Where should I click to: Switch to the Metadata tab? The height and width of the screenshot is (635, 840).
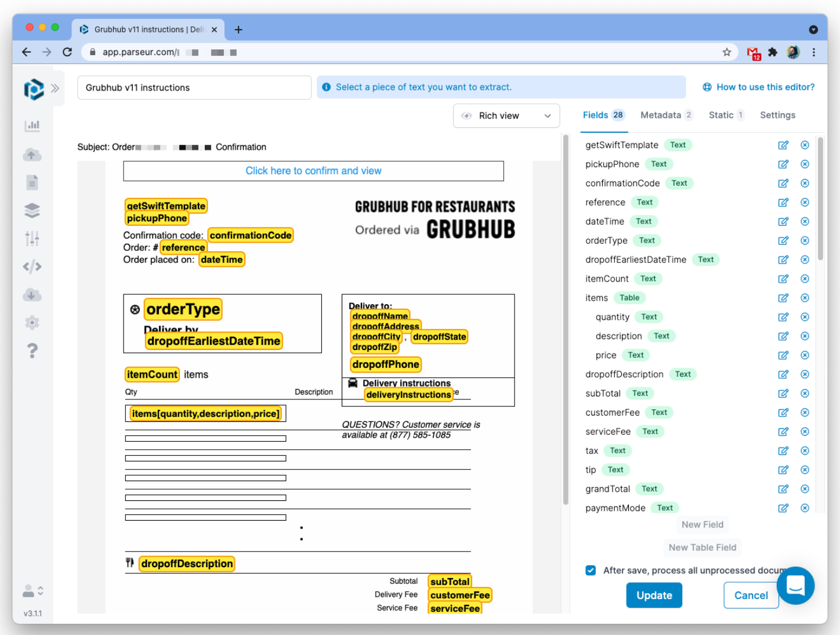tap(661, 115)
